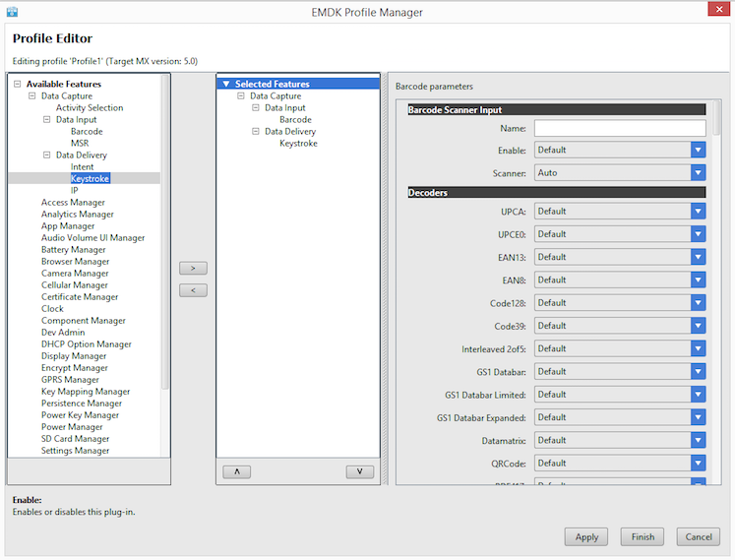Select MSR under Data Input
The image size is (735, 560).
79,144
